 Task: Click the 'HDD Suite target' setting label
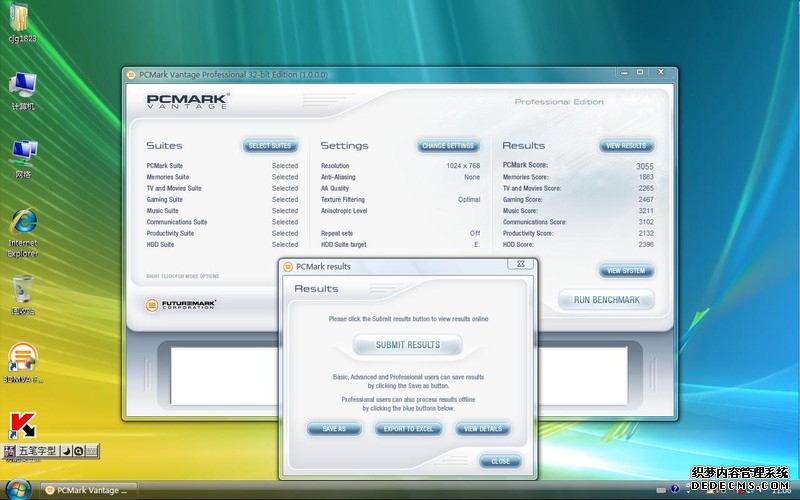pos(343,244)
